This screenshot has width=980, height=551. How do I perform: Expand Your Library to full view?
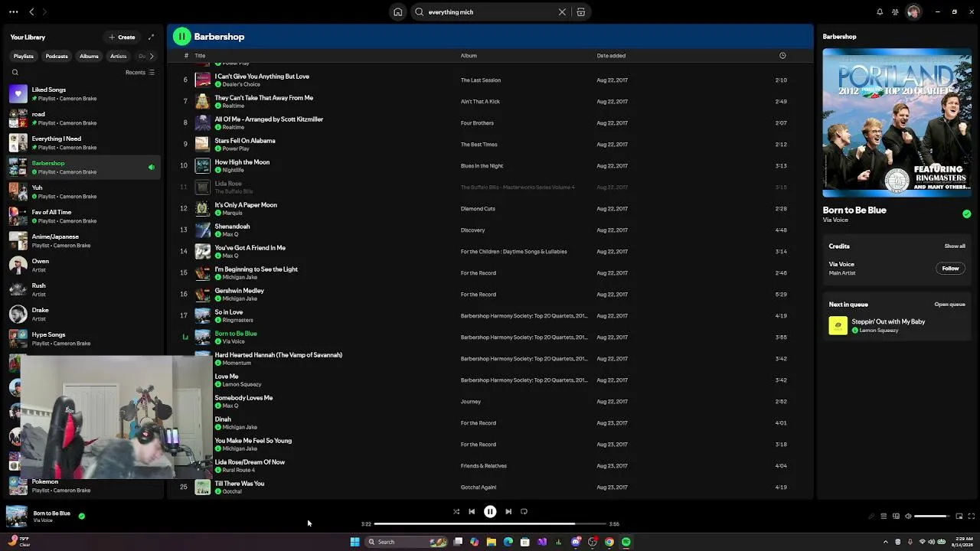point(151,37)
